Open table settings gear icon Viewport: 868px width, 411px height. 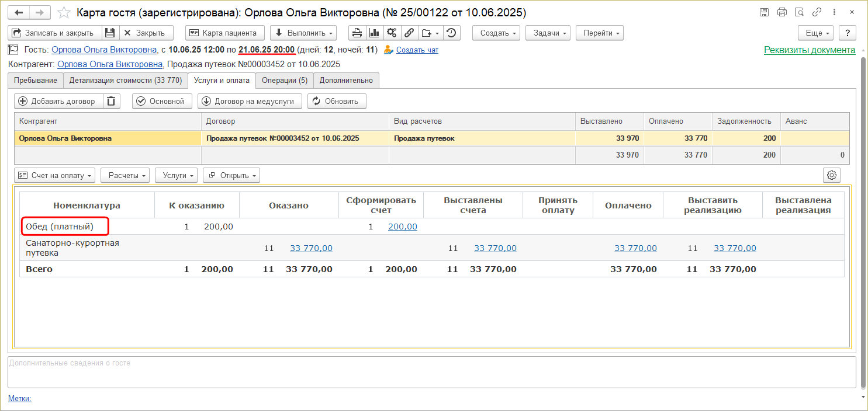(832, 175)
